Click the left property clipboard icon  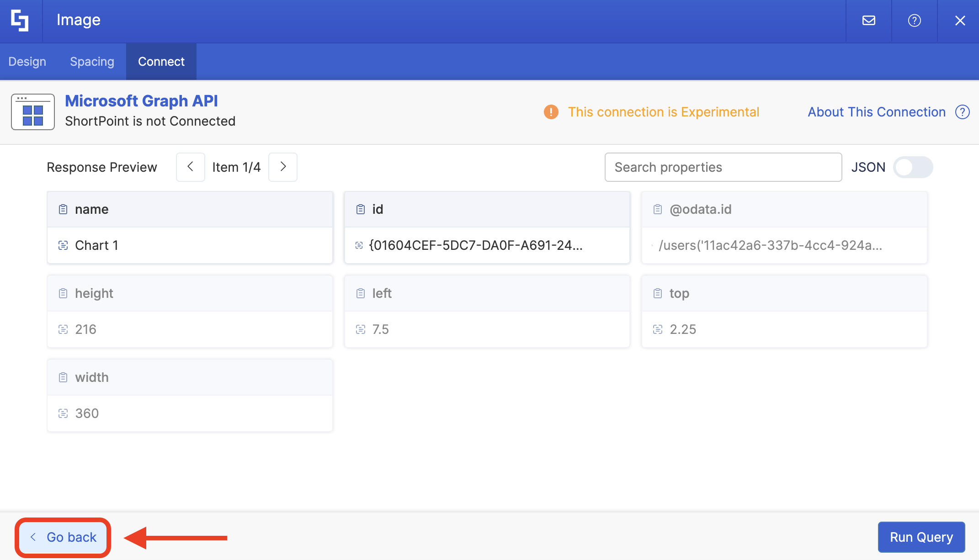point(361,293)
